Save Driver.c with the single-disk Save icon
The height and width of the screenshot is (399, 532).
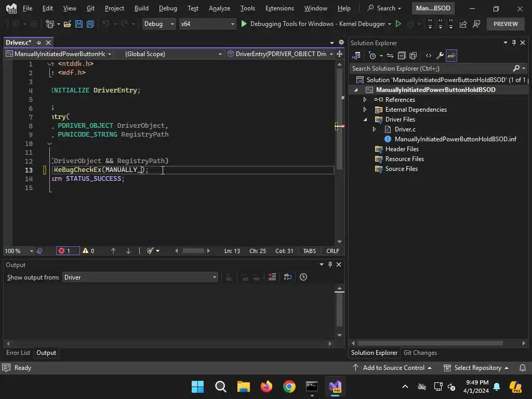(x=79, y=24)
